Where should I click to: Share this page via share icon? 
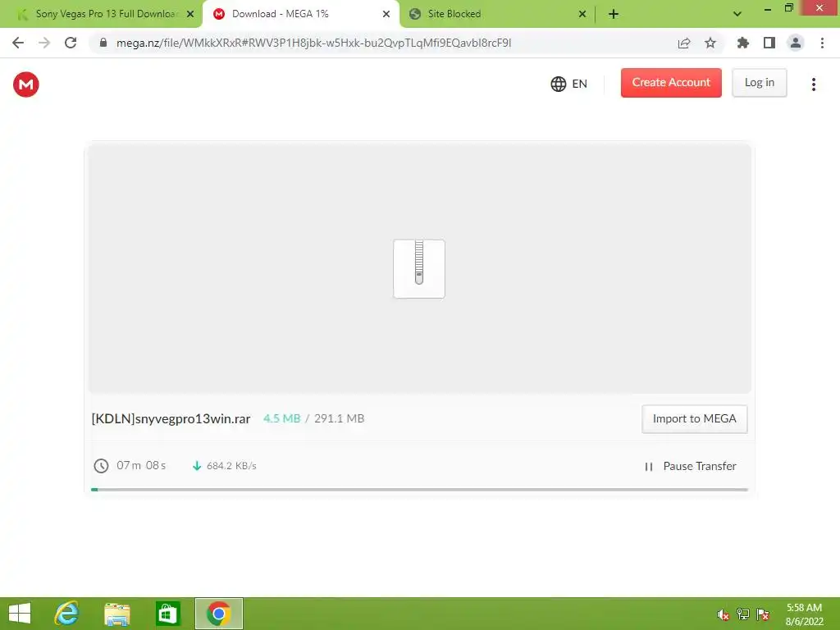[x=684, y=43]
